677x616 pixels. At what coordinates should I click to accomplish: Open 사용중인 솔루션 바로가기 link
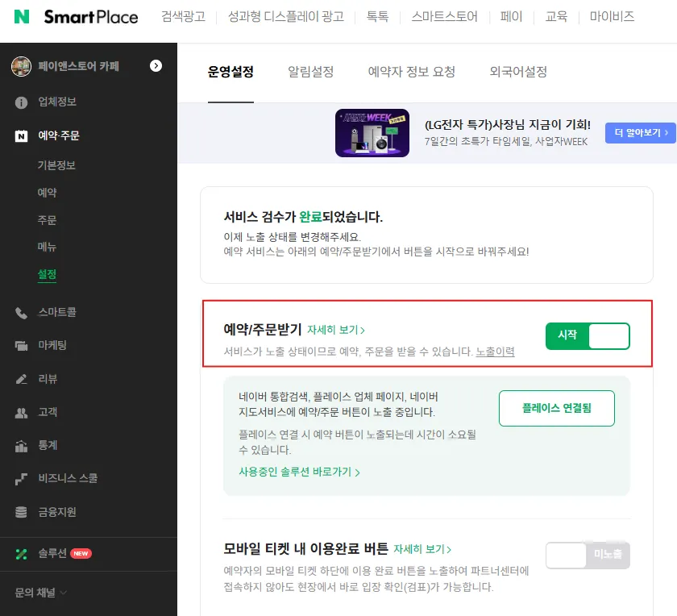(x=299, y=472)
